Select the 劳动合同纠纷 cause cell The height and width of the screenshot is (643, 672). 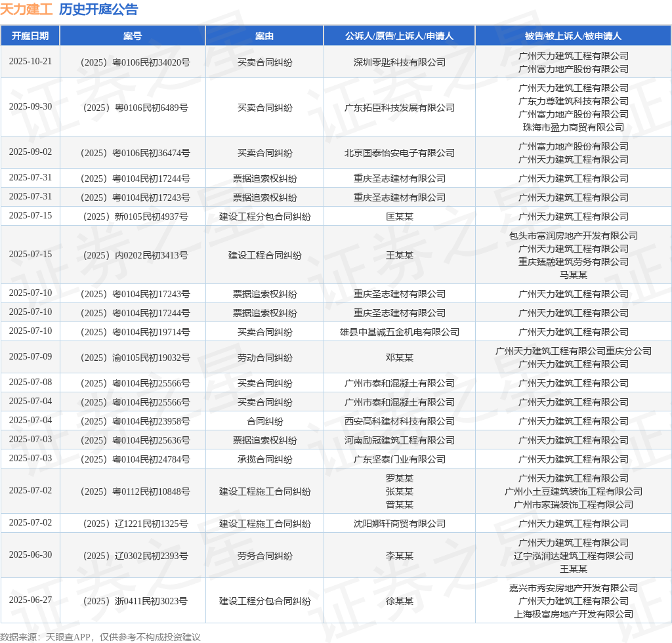point(265,358)
